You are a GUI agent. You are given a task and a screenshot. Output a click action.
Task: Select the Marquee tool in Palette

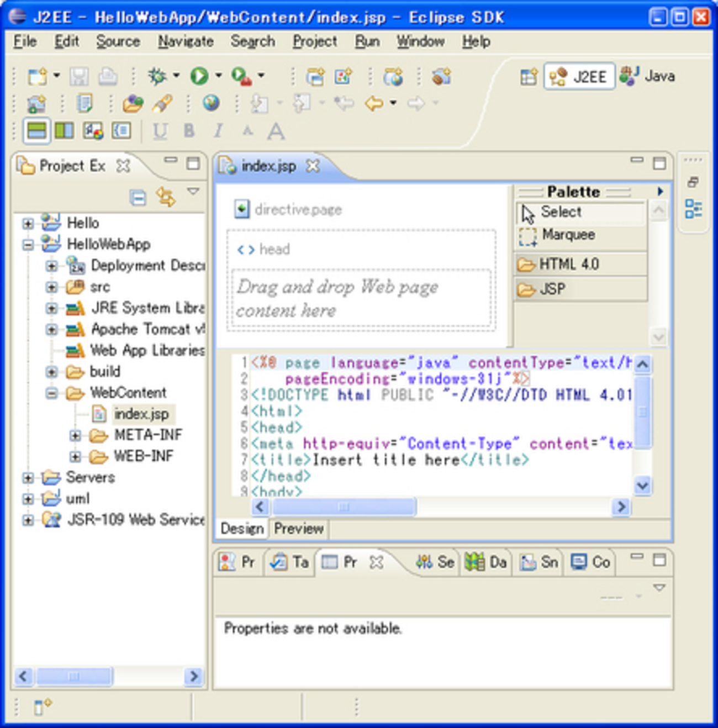tap(580, 235)
